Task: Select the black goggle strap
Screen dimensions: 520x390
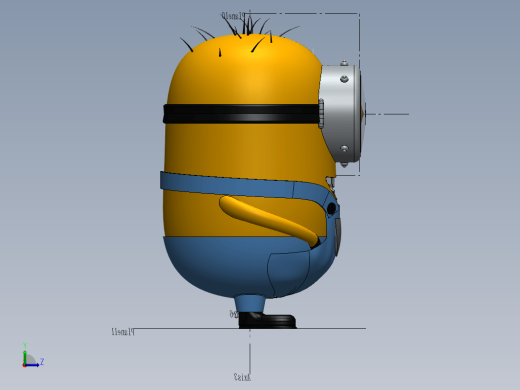Action: point(241,114)
